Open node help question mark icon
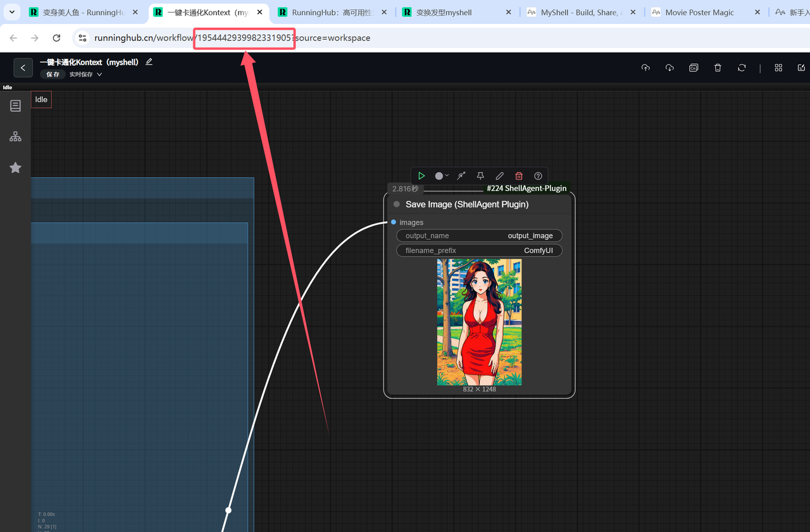Screen dimensions: 810x532 [538, 176]
